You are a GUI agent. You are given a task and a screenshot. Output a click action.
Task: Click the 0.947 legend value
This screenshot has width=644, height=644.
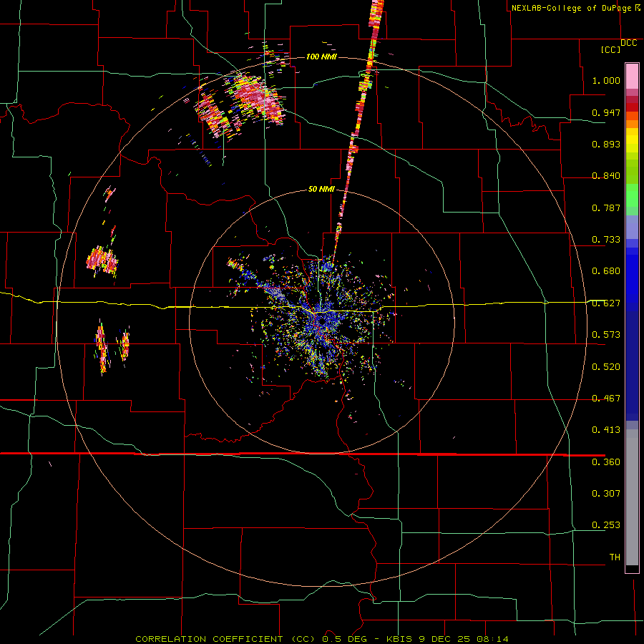click(x=606, y=112)
